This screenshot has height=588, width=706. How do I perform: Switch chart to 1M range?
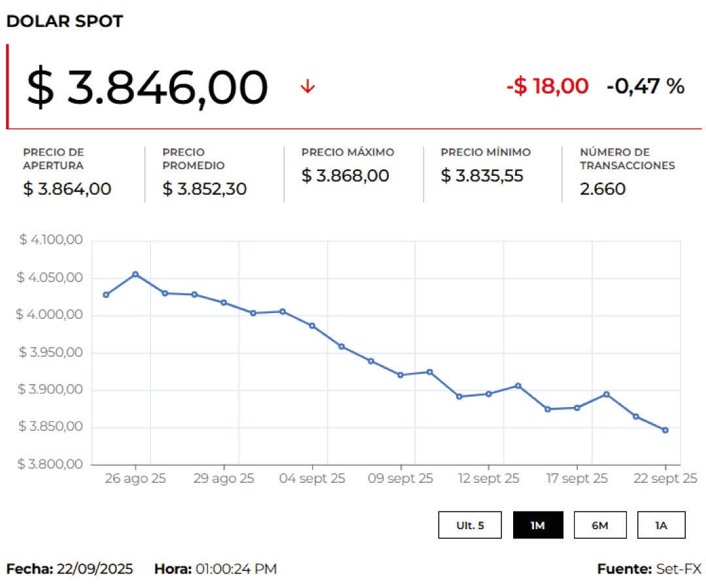(x=537, y=525)
